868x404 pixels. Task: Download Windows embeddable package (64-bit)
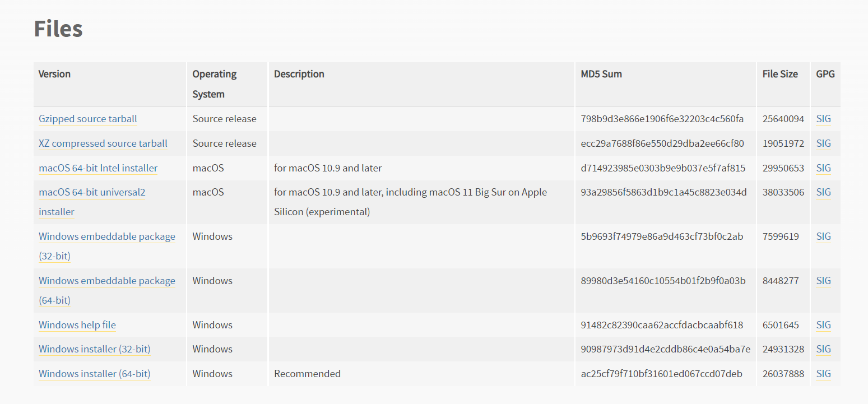click(107, 281)
